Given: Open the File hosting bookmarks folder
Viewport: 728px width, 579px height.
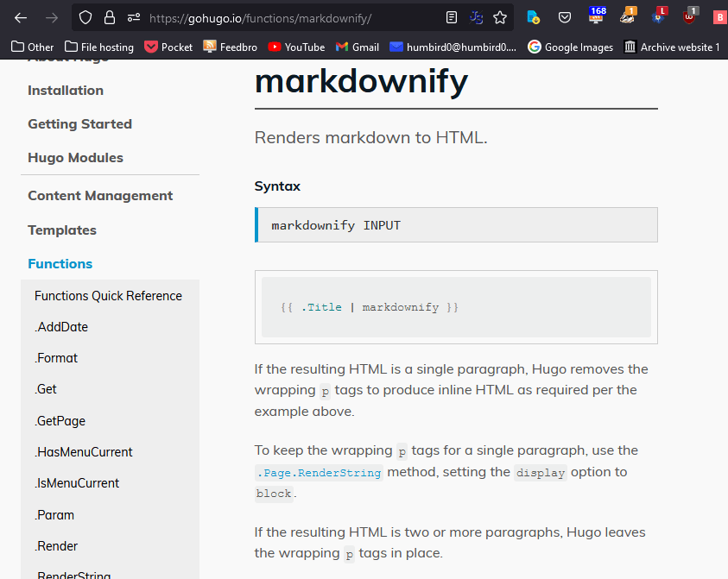Looking at the screenshot, I should [x=98, y=47].
